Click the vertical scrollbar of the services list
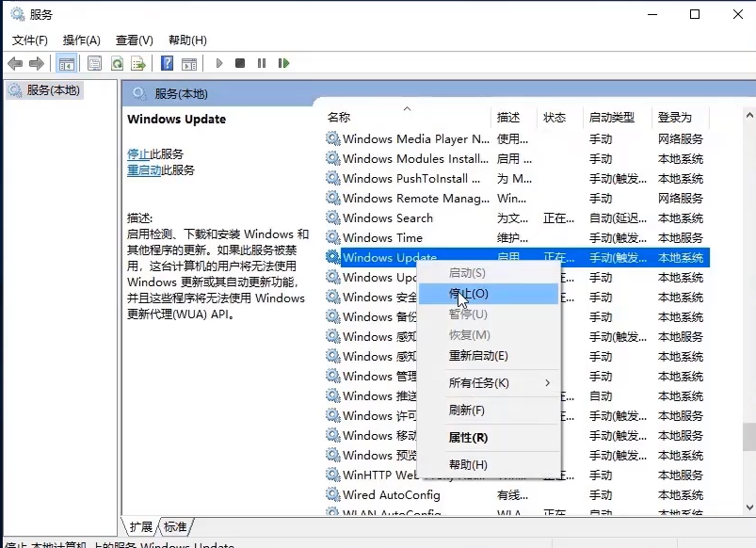 point(748,282)
